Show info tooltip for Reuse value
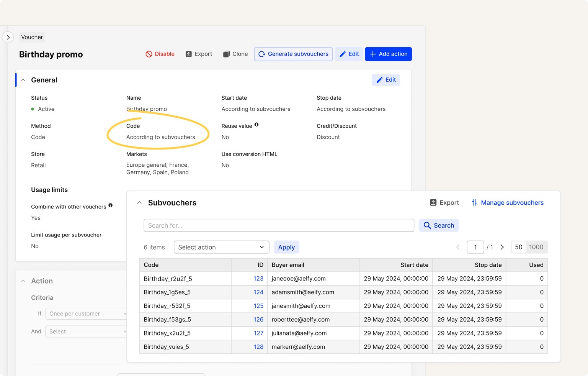This screenshot has width=588, height=376. click(256, 125)
